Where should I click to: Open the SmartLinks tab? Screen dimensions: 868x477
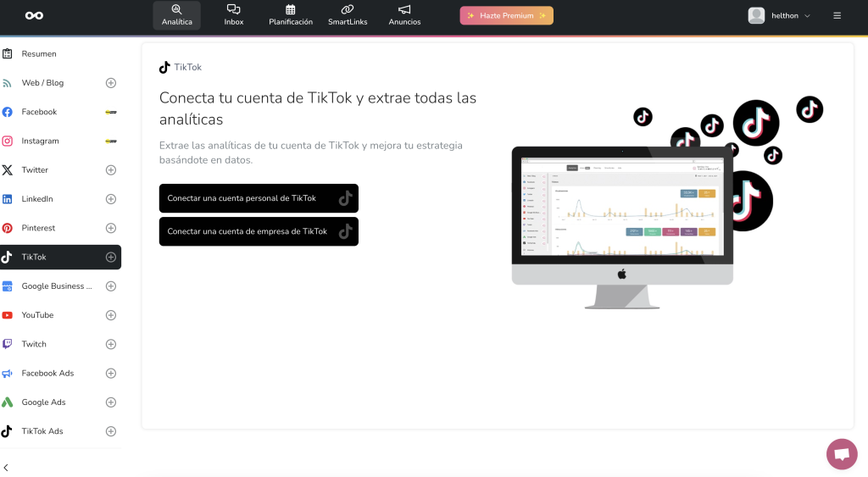348,15
